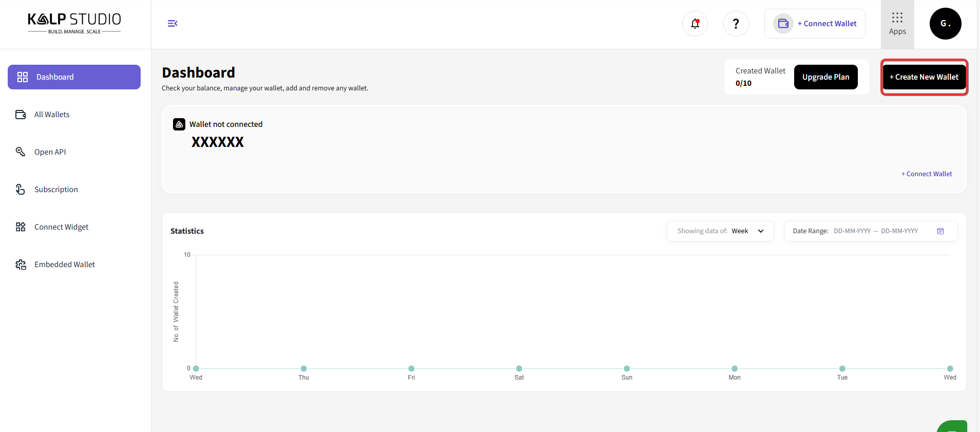Open the user profile avatar
This screenshot has width=980, height=432.
click(x=945, y=24)
